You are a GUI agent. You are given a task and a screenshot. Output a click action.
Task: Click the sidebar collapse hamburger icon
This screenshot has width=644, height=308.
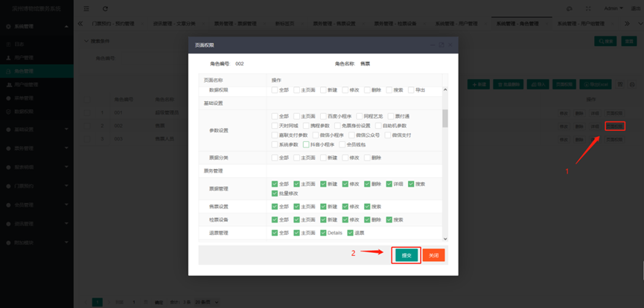(x=86, y=9)
